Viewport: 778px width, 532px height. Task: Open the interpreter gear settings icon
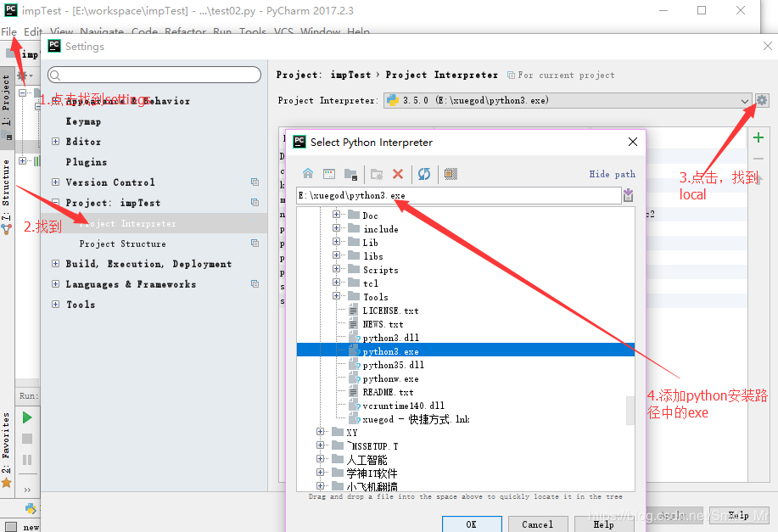[762, 100]
